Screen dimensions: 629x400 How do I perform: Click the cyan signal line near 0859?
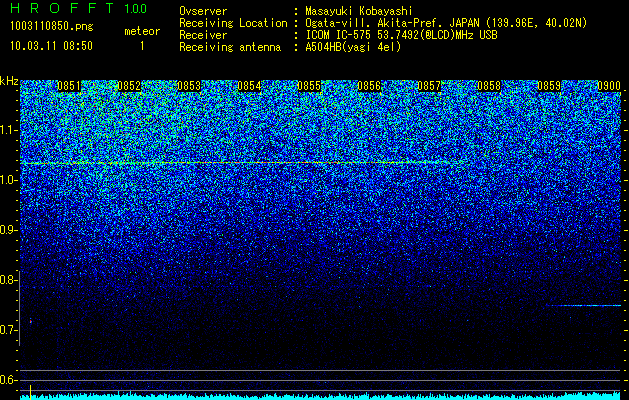click(586, 306)
